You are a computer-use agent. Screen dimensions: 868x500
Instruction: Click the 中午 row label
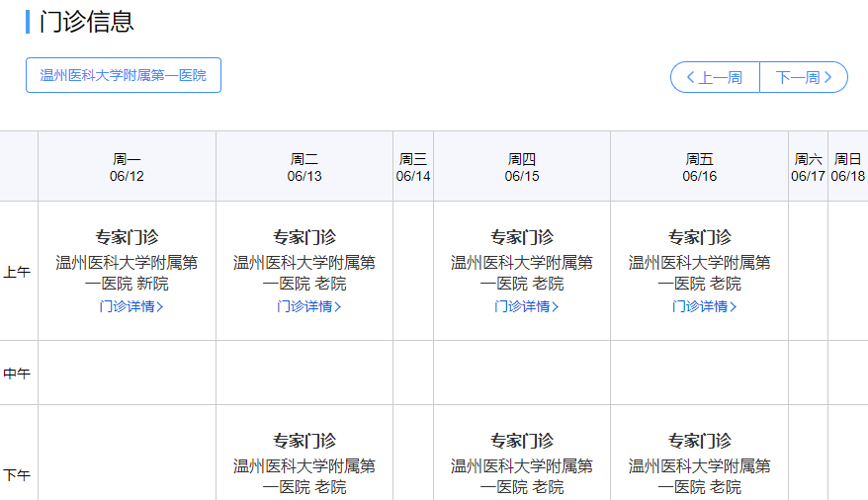coord(18,374)
